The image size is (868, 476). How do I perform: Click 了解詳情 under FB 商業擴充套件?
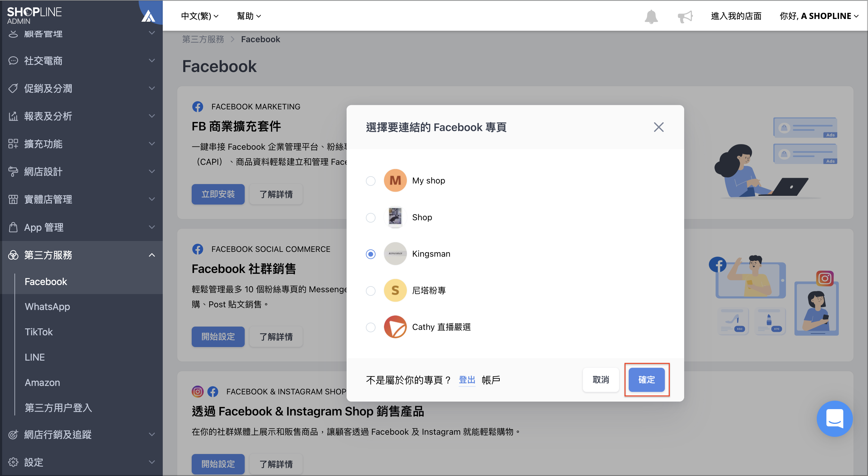pos(276,194)
